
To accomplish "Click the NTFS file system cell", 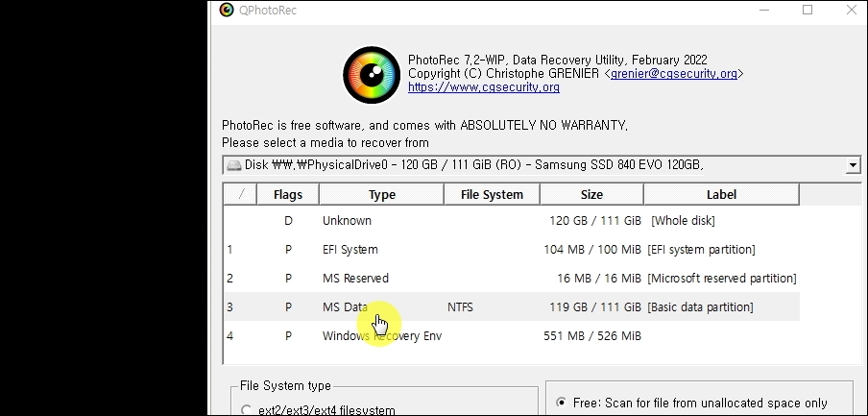I will pos(460,306).
